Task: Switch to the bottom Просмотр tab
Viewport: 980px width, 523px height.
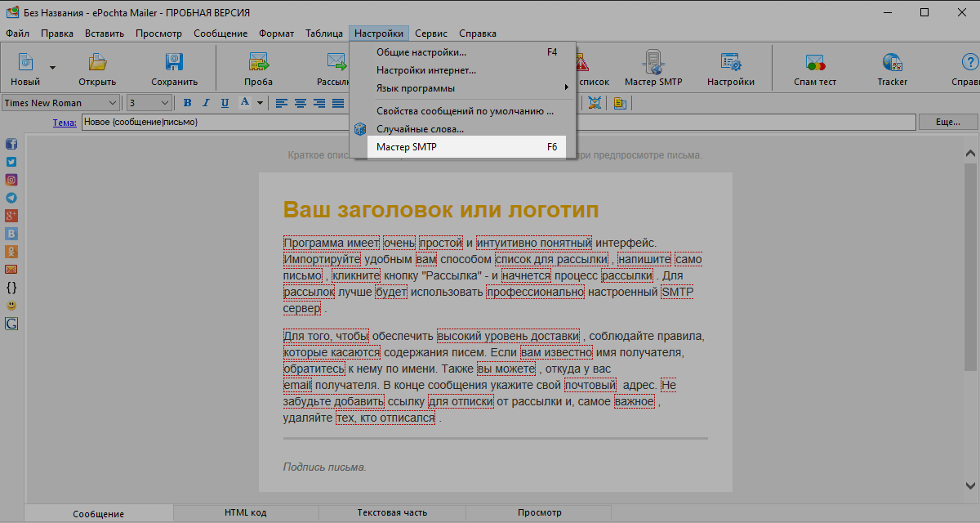Action: (x=539, y=513)
